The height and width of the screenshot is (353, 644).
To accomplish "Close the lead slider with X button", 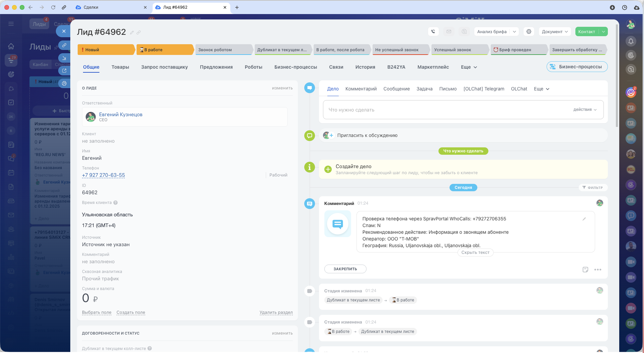I will pyautogui.click(x=64, y=31).
